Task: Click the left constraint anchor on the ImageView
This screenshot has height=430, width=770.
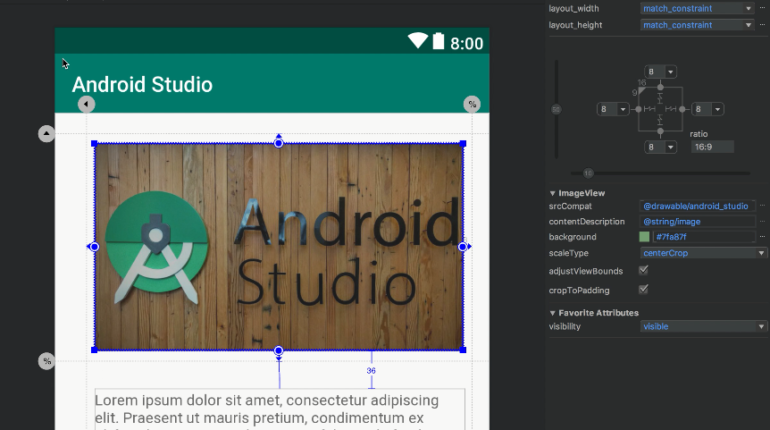Action: 94,246
